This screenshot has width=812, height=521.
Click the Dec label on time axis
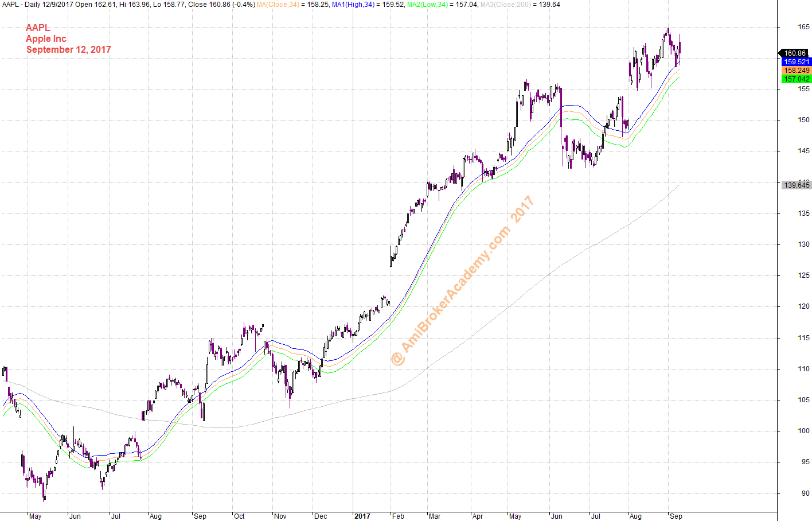321,516
